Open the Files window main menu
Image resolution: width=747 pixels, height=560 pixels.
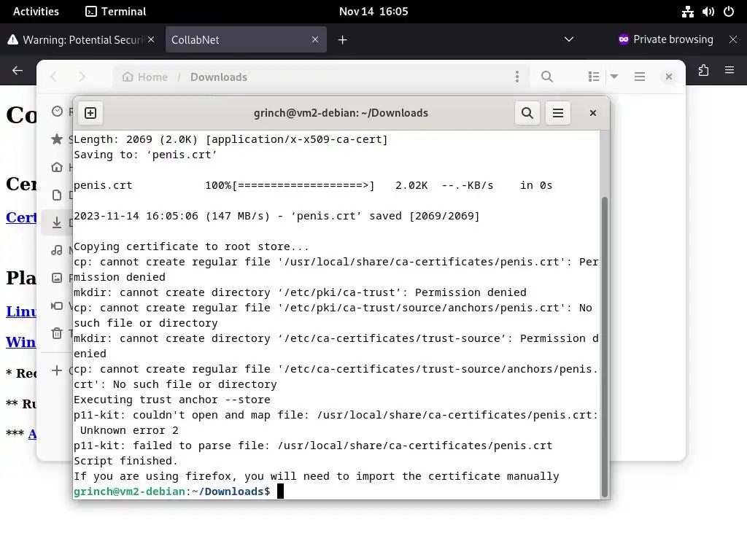coord(639,77)
